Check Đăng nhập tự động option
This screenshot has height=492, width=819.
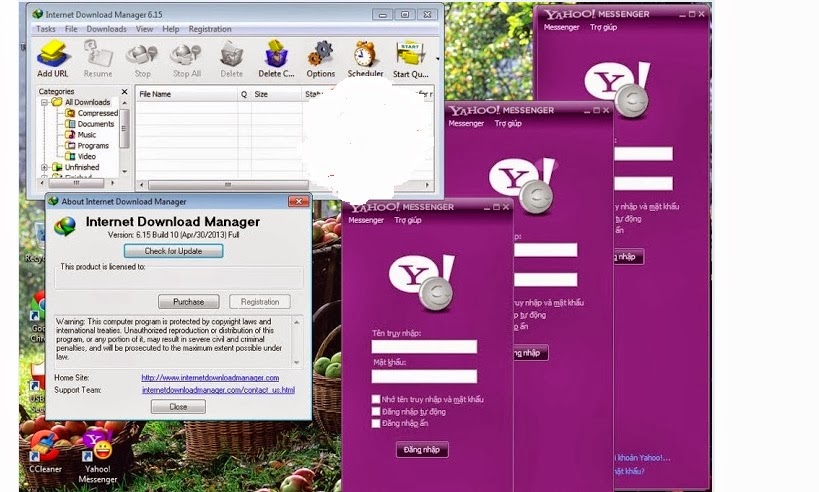(x=376, y=412)
